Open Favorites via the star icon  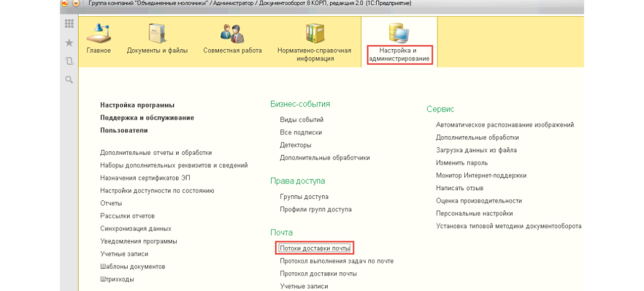click(x=69, y=42)
